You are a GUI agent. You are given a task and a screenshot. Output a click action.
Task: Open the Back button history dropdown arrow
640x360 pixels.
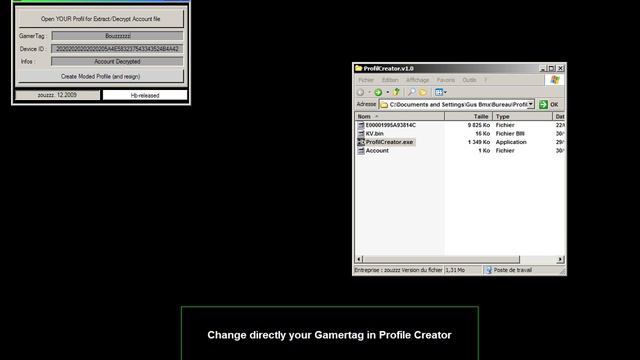tap(369, 92)
